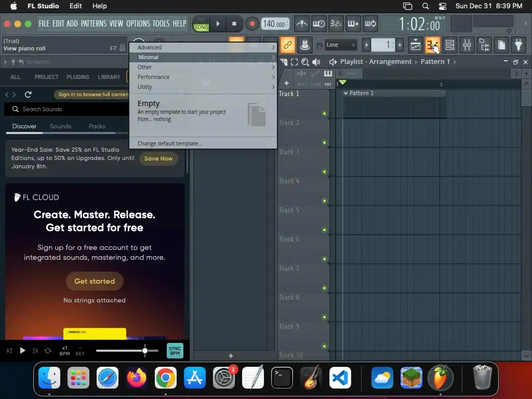
Task: Go forward in the browser history
Action: (14, 95)
